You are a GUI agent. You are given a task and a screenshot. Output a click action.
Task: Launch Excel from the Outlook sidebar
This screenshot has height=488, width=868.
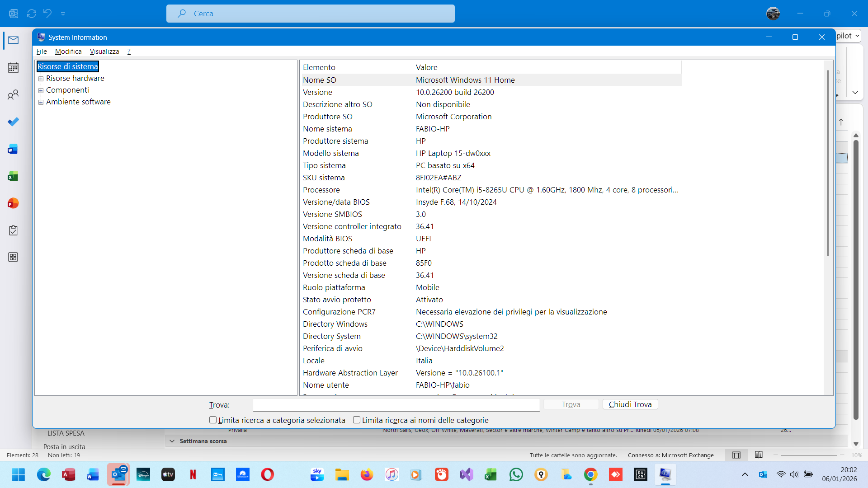click(13, 176)
